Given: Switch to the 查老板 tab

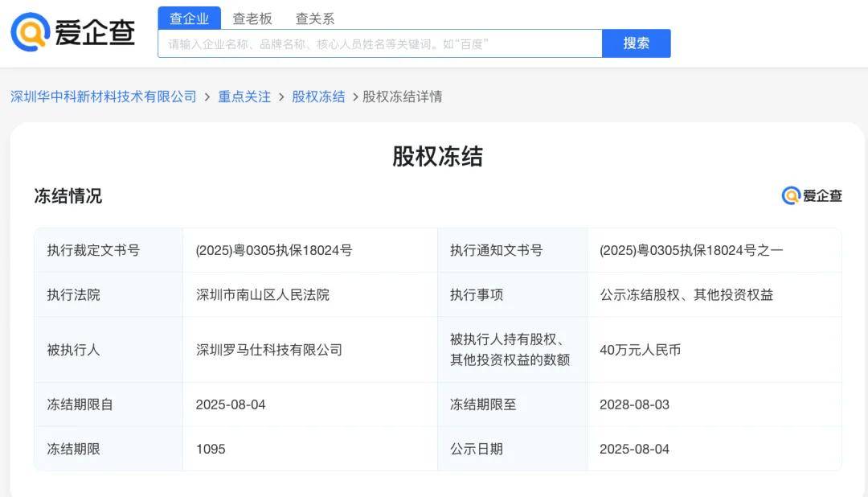Looking at the screenshot, I should [252, 18].
